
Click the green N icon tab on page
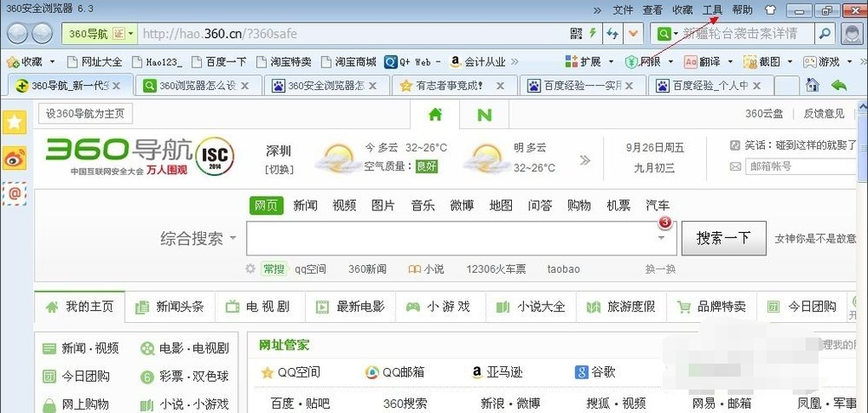pos(484,114)
